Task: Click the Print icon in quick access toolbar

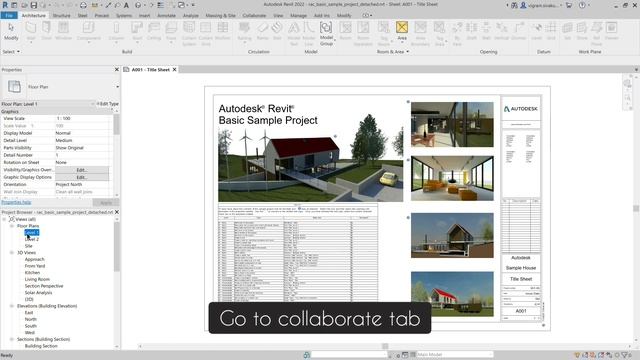Action: [83, 5]
